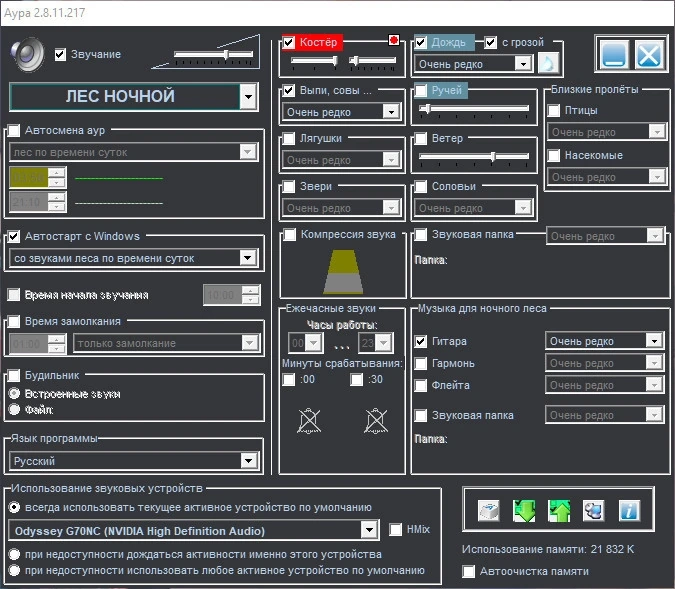
Task: Expand the Русский language dropdown
Action: (x=248, y=461)
